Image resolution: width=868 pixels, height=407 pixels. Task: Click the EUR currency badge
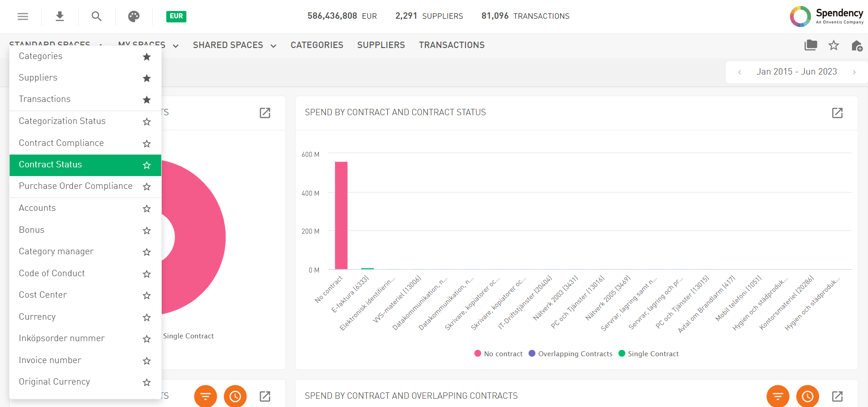pyautogui.click(x=176, y=16)
